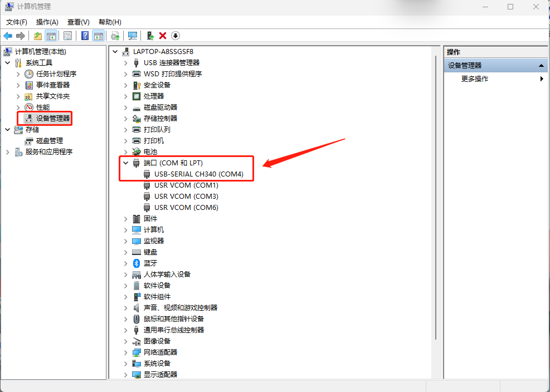
Task: Click the 蓝牙 Bluetooth icon
Action: (137, 263)
